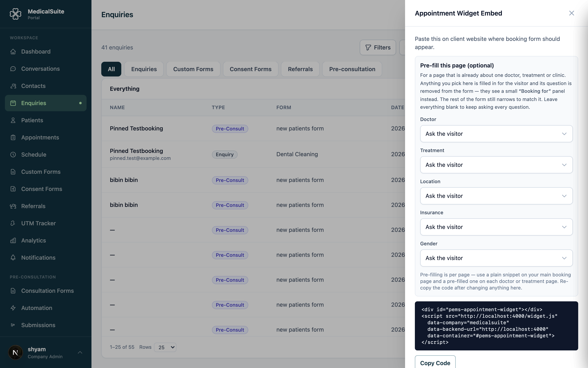588x368 pixels.
Task: Click the funnel icon on Filters button
Action: pyautogui.click(x=368, y=47)
